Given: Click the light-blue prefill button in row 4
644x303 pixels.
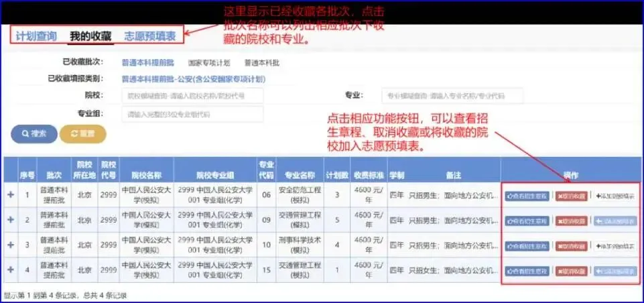Looking at the screenshot, I should [x=615, y=271].
